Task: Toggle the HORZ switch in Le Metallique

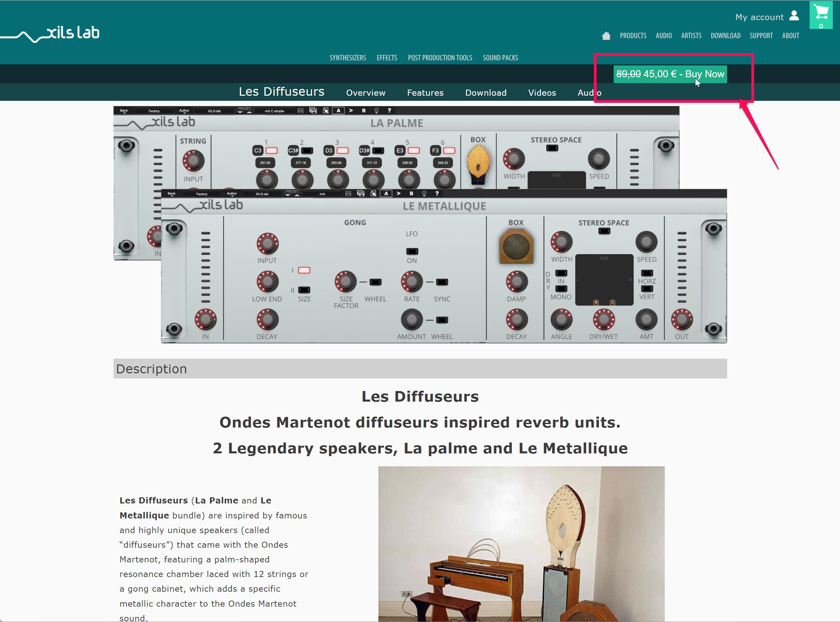Action: click(647, 273)
